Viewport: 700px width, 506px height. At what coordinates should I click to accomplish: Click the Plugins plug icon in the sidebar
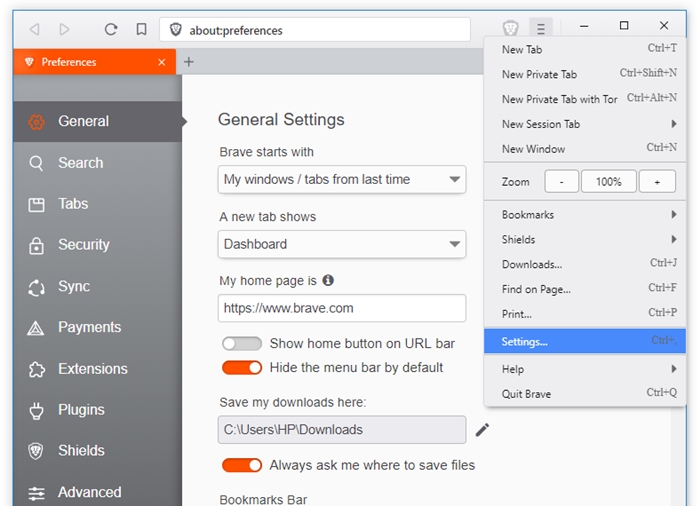tap(36, 410)
